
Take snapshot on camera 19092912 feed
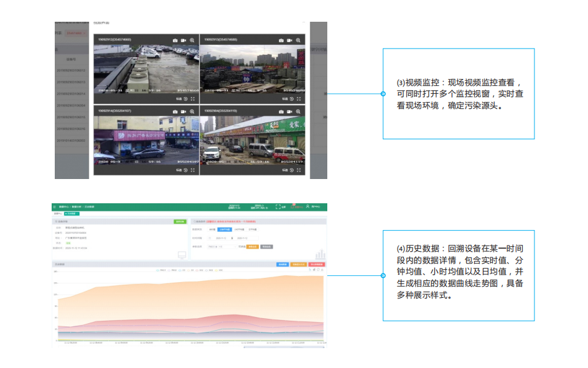pos(175,40)
